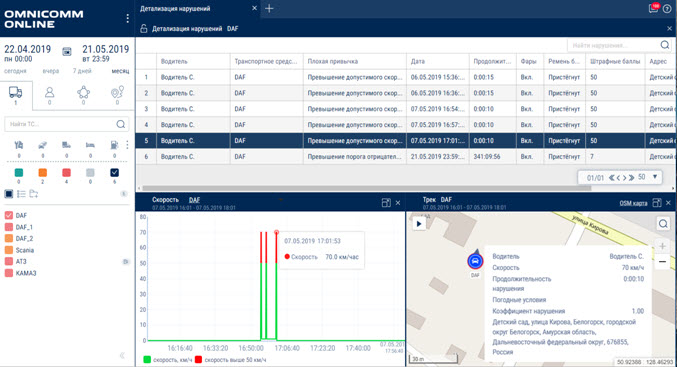The width and height of the screenshot is (677, 367).
Task: Filter by the parked bed status icon
Action: pyautogui.click(x=90, y=145)
